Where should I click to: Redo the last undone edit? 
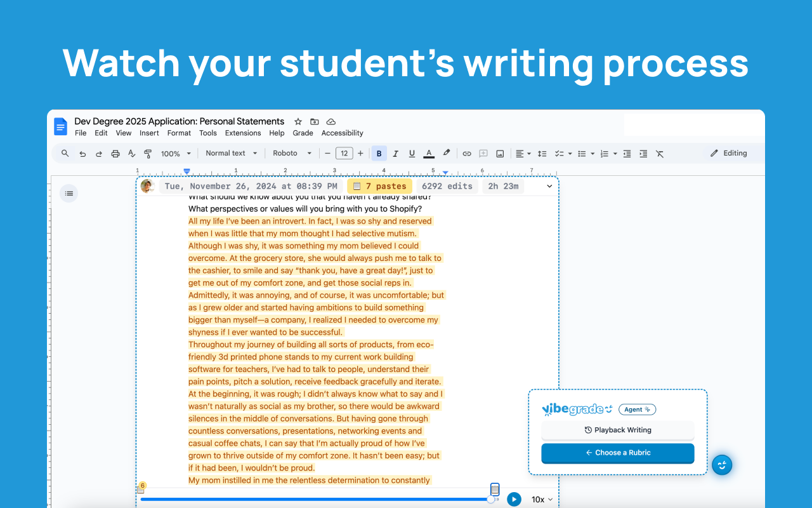[99, 154]
